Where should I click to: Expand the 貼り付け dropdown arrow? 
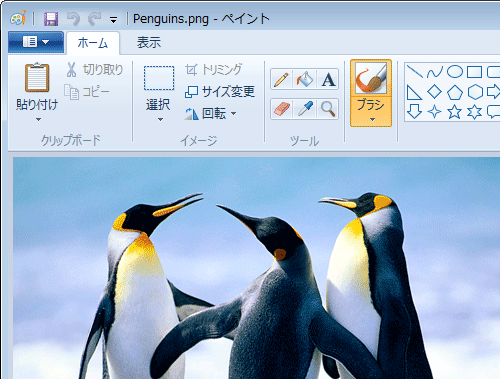coord(38,119)
